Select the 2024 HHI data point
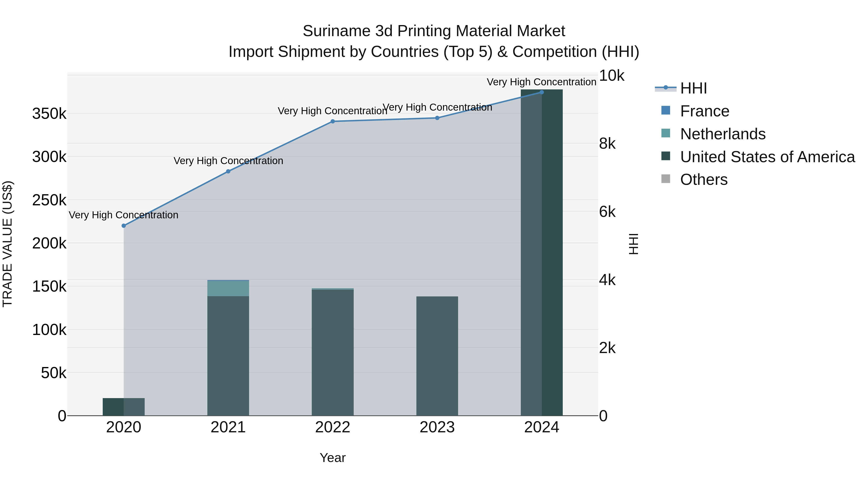The height and width of the screenshot is (488, 868). (542, 92)
